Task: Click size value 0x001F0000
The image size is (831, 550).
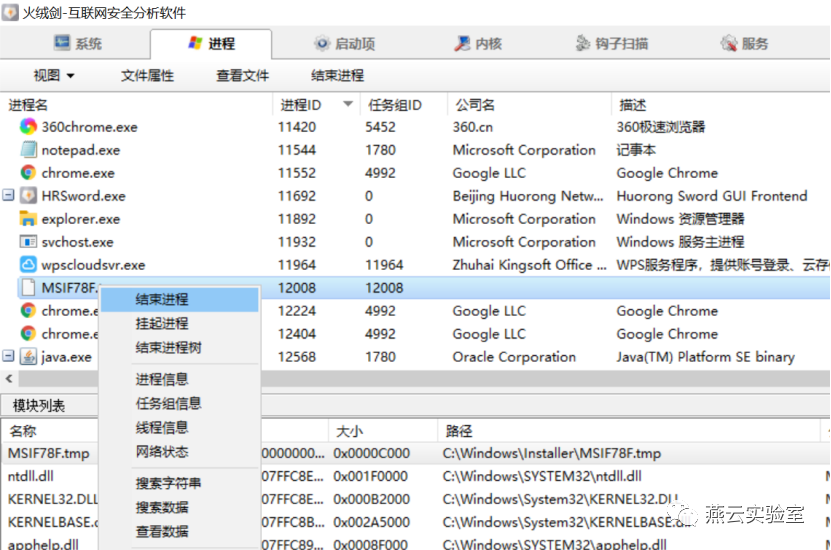Action: click(x=370, y=476)
